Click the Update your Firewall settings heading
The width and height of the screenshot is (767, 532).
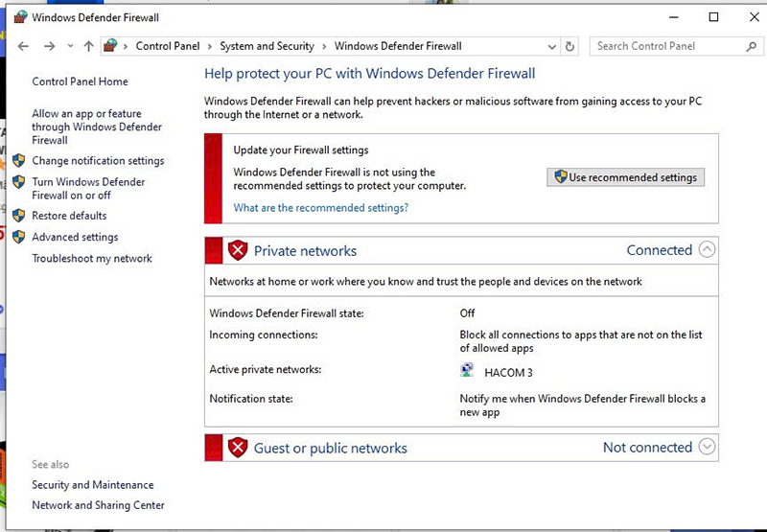[301, 150]
